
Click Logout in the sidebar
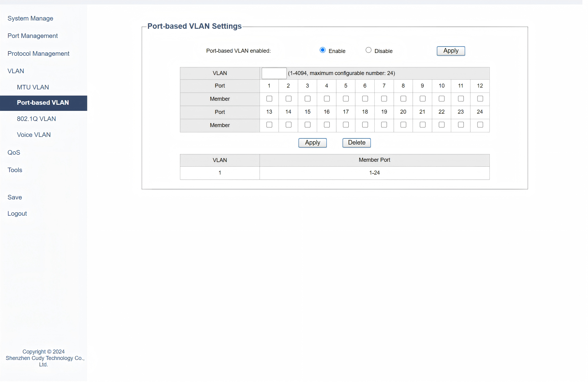point(17,214)
